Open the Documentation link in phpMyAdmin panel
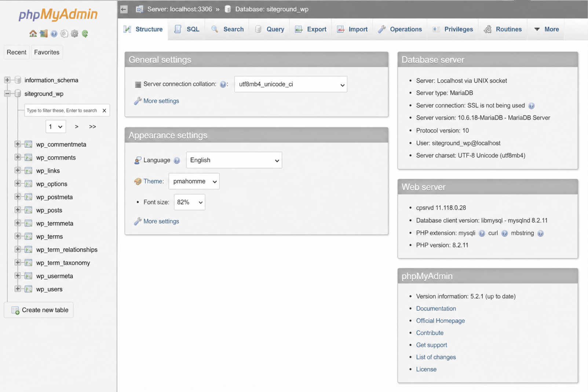The width and height of the screenshot is (588, 392). point(436,308)
